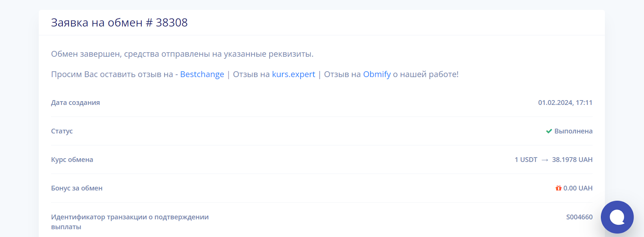Click the label Курс обмена
Viewport: 644px width, 237px height.
(72, 159)
